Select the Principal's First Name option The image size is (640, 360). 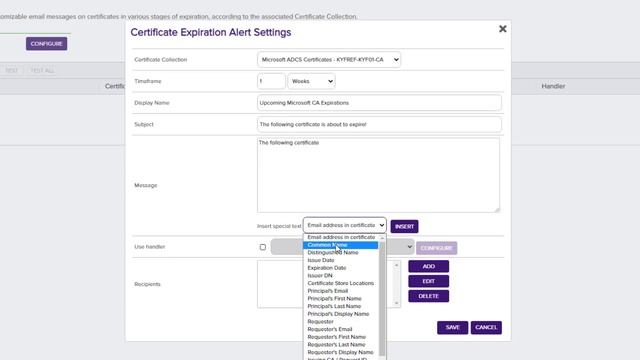[x=341, y=299]
